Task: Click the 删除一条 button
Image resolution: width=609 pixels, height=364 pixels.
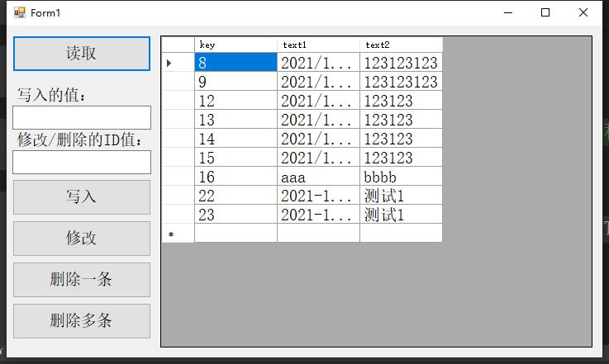Action: click(81, 280)
